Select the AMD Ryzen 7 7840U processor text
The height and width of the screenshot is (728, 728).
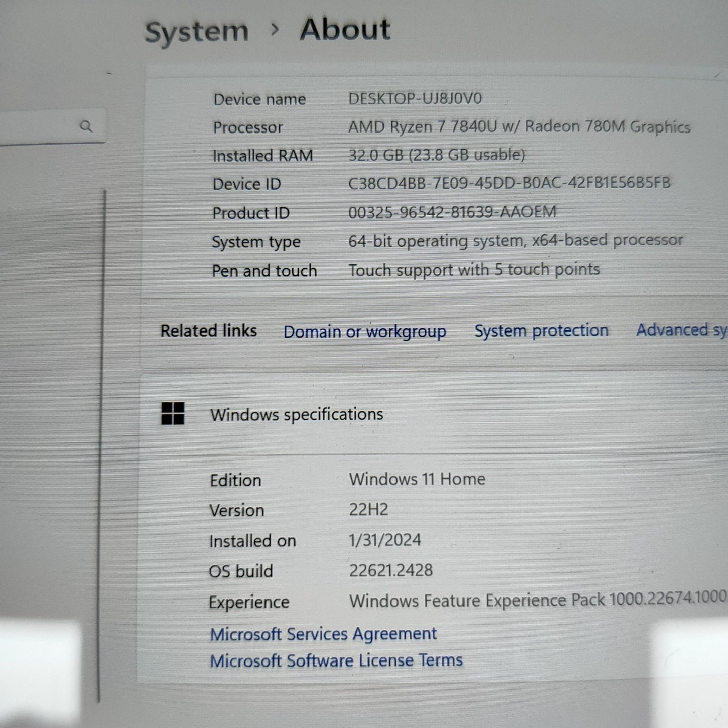(x=519, y=126)
